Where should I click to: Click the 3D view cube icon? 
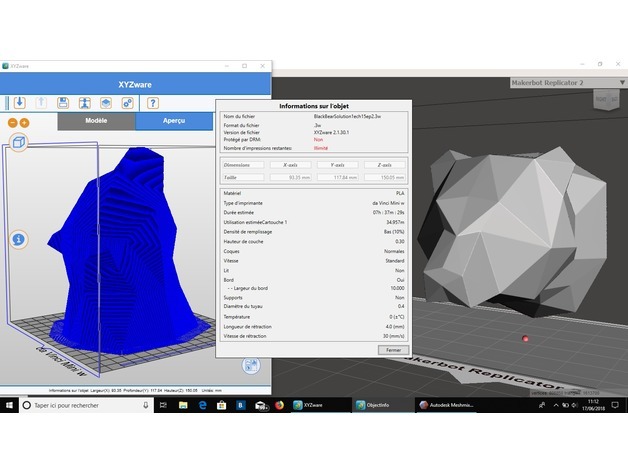(x=19, y=142)
